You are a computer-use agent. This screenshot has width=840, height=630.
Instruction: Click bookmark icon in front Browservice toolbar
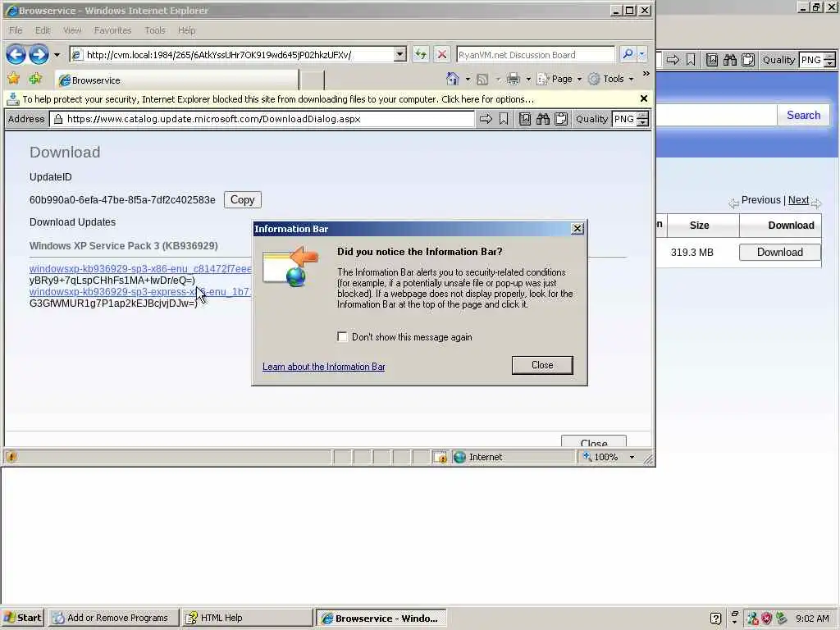504,119
